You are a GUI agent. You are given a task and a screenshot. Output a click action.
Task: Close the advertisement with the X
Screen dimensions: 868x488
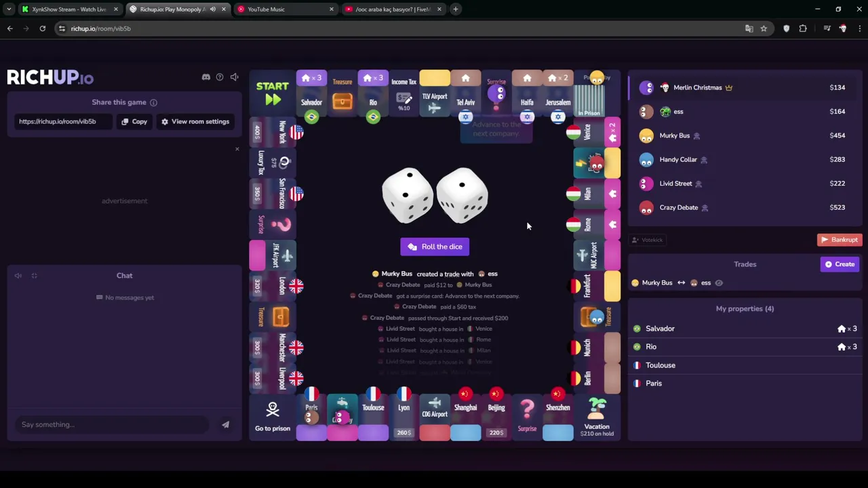point(237,148)
